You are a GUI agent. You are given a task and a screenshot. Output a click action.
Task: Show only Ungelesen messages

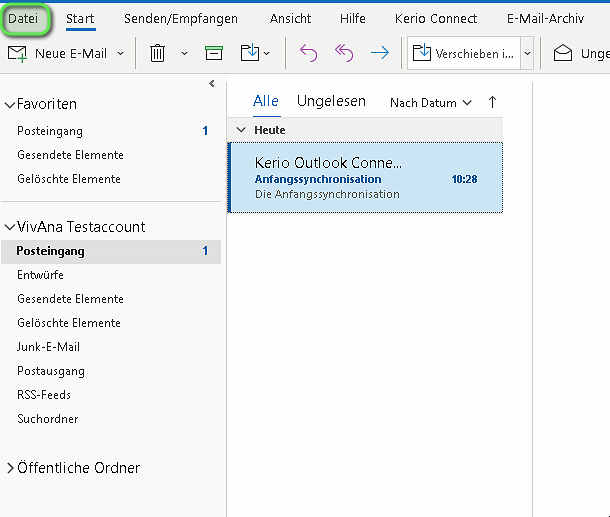(x=331, y=101)
